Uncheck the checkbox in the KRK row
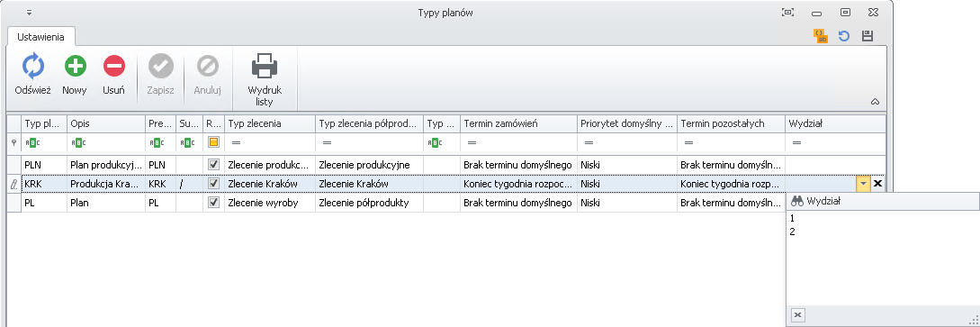 tap(214, 183)
